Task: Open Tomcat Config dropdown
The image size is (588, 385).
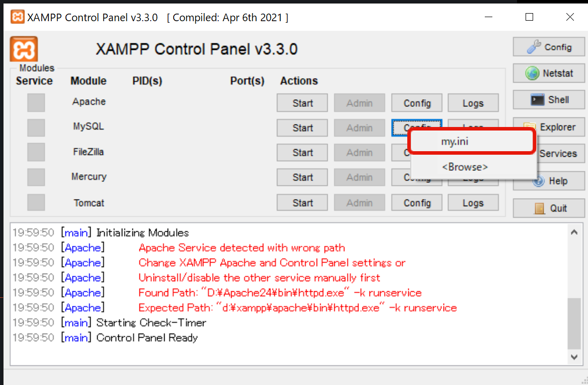Action: pos(417,203)
